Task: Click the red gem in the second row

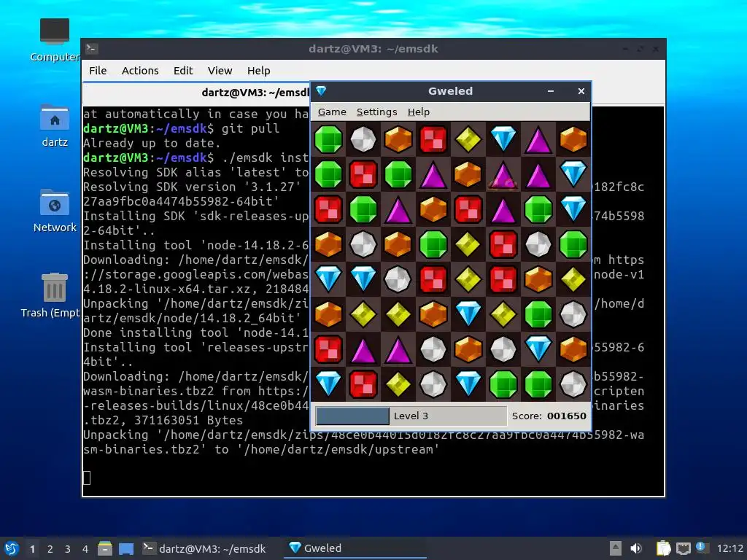Action: [x=363, y=174]
